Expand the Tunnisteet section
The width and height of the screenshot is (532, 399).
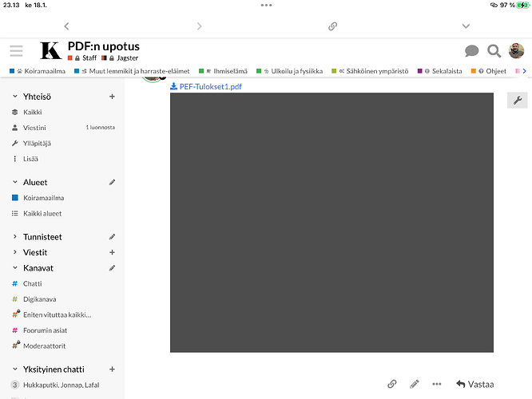point(15,237)
